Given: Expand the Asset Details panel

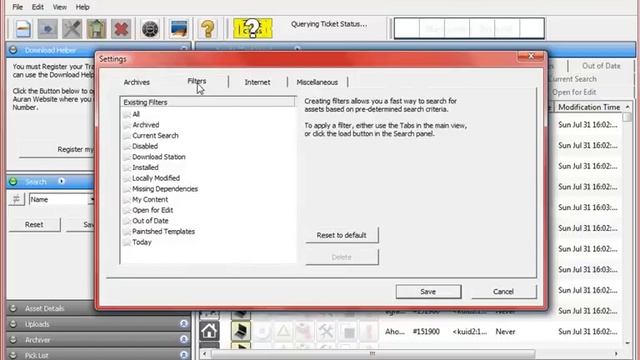Looking at the screenshot, I should 13,308.
